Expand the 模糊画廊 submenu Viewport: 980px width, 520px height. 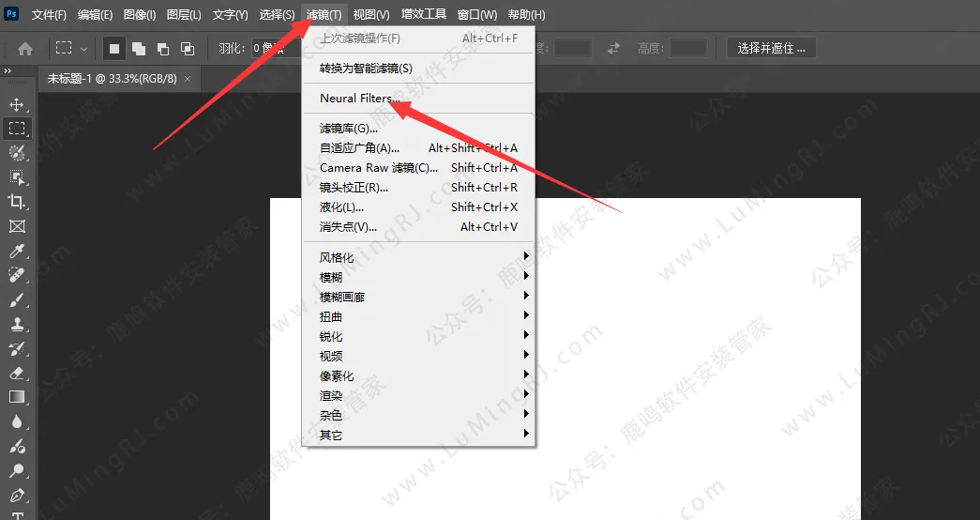pyautogui.click(x=418, y=297)
